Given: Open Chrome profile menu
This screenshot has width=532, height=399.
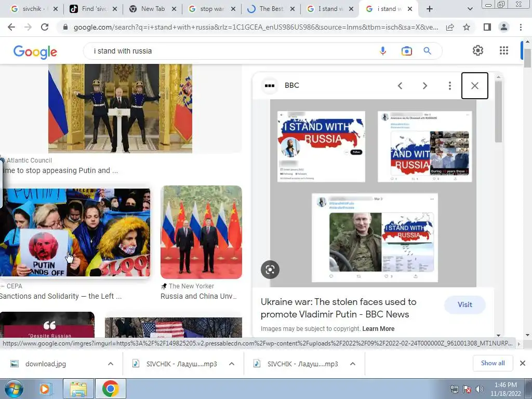Looking at the screenshot, I should tap(504, 27).
